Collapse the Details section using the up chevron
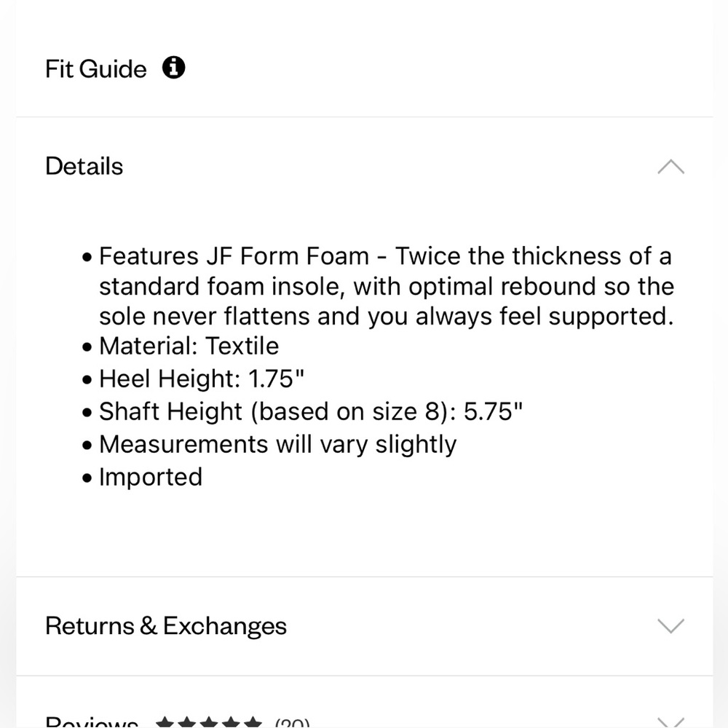 coord(671,167)
